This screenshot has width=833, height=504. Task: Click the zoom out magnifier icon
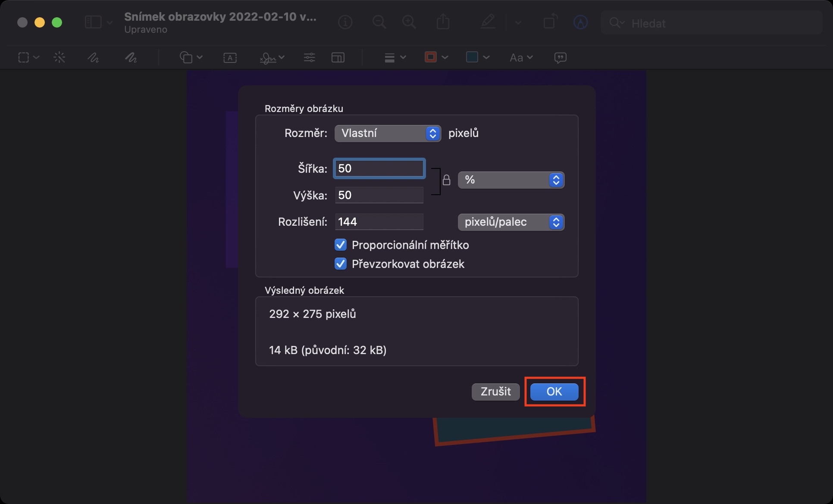pyautogui.click(x=379, y=22)
